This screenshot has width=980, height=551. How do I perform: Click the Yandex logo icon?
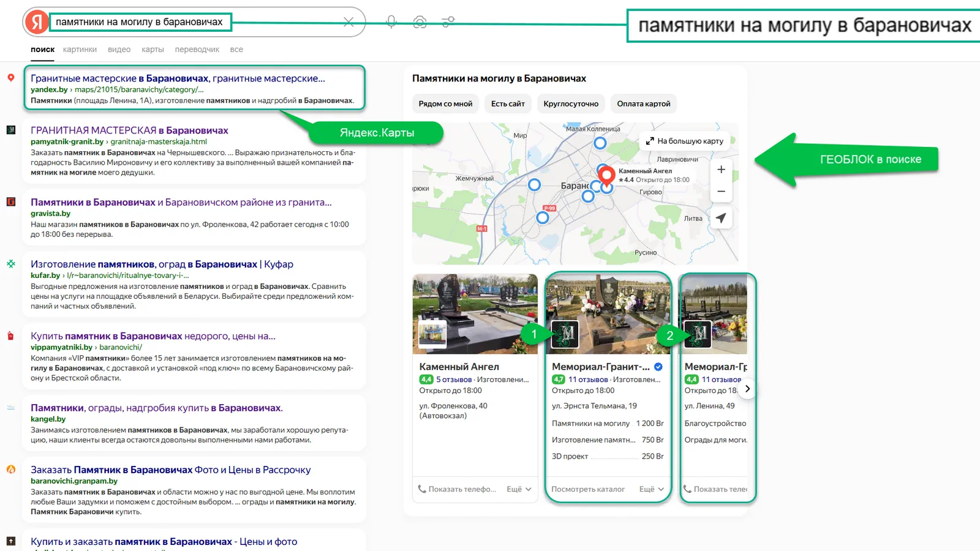point(37,23)
